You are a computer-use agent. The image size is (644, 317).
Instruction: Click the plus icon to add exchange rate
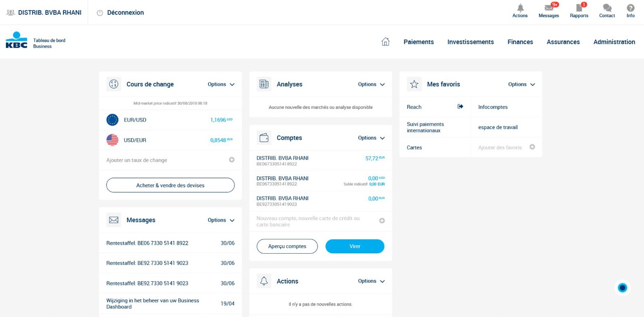pyautogui.click(x=231, y=160)
